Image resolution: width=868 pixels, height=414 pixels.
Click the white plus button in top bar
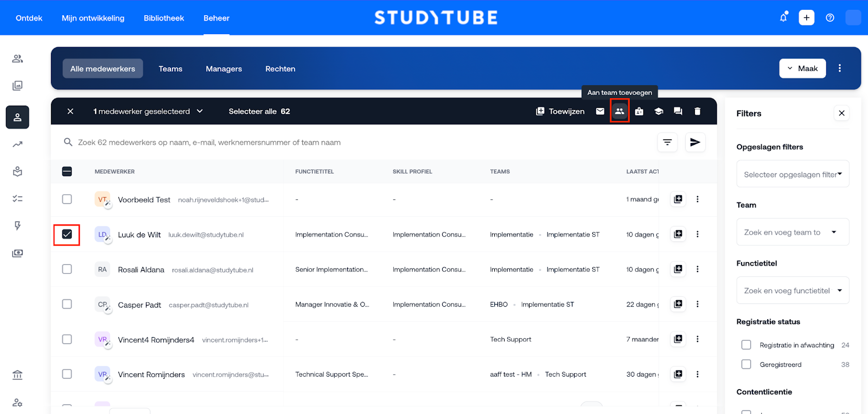pos(807,18)
